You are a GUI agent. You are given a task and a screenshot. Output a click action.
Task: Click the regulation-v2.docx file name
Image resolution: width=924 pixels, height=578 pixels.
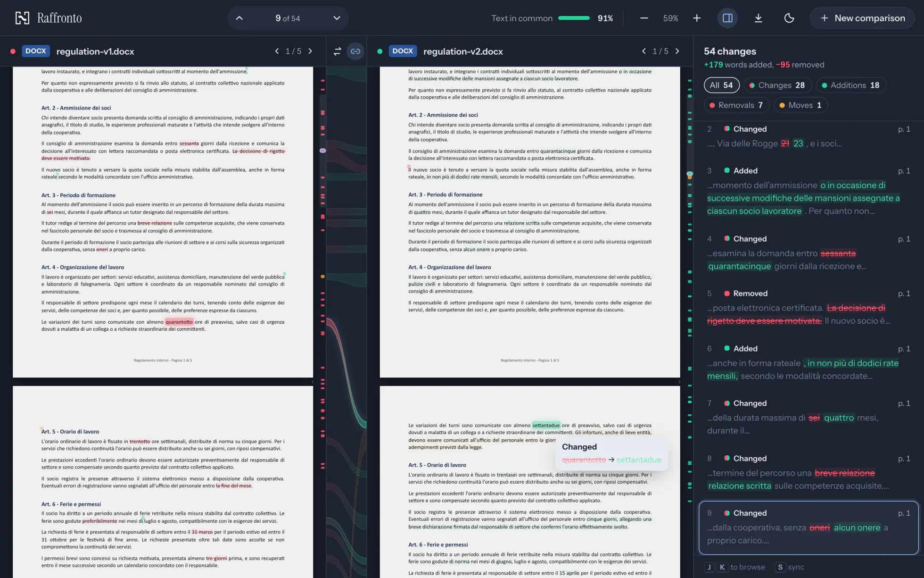click(463, 51)
